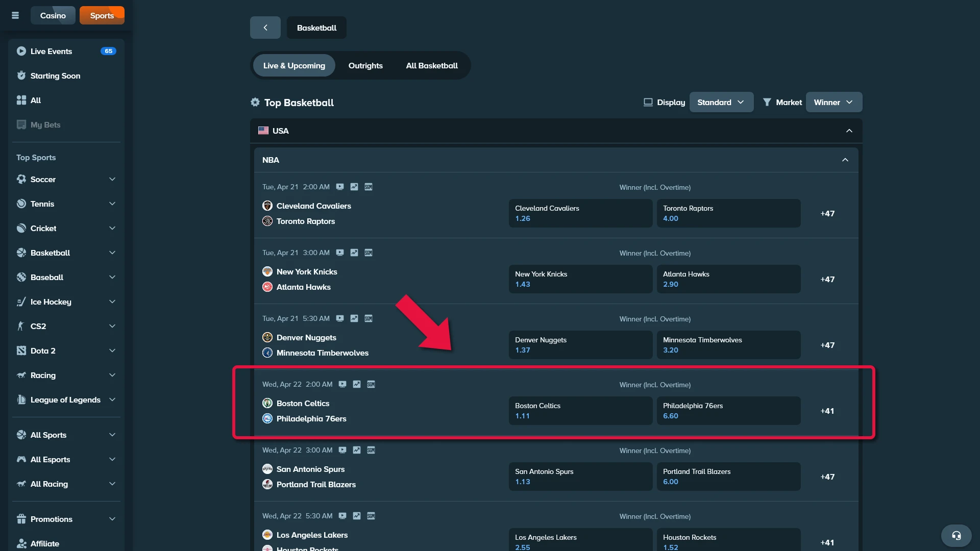
Task: Expand the Basketball sidebar chevron
Action: [112, 253]
